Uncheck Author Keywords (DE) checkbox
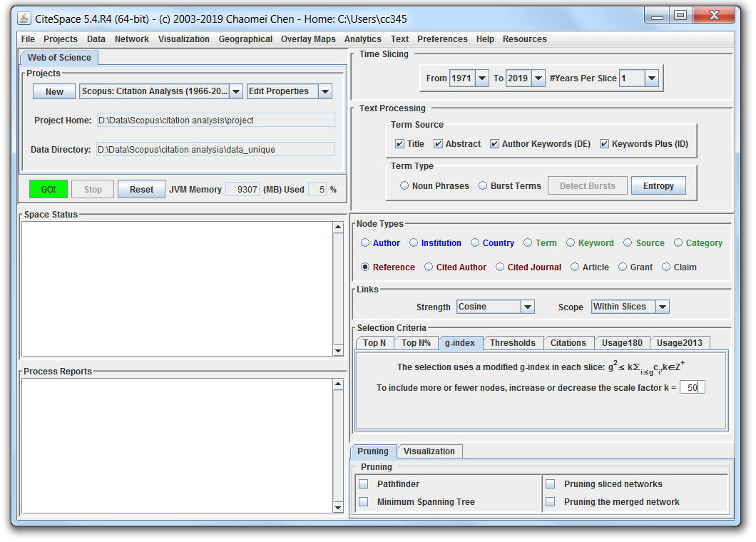 click(494, 143)
